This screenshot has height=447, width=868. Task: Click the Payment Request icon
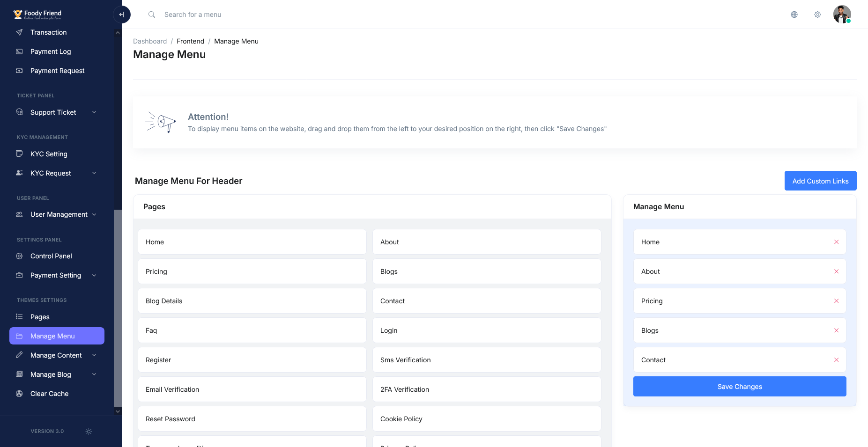[19, 71]
